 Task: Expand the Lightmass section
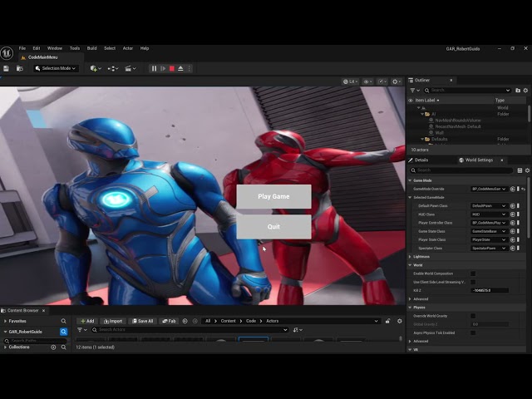click(410, 257)
